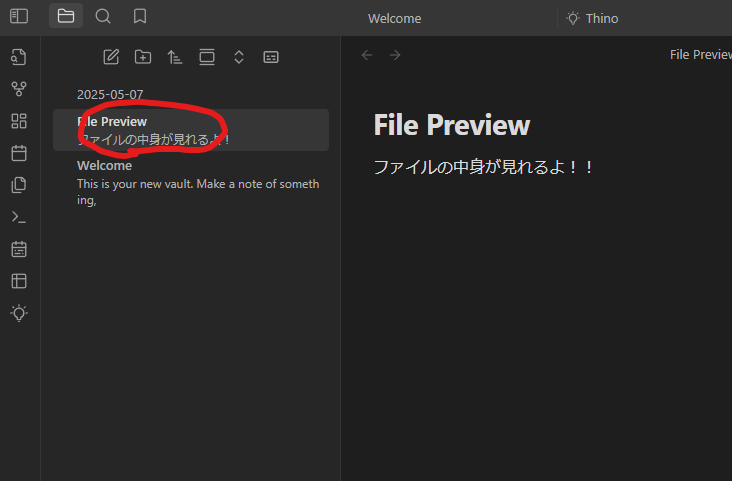Open canvas icon in the ribbon

[19, 121]
